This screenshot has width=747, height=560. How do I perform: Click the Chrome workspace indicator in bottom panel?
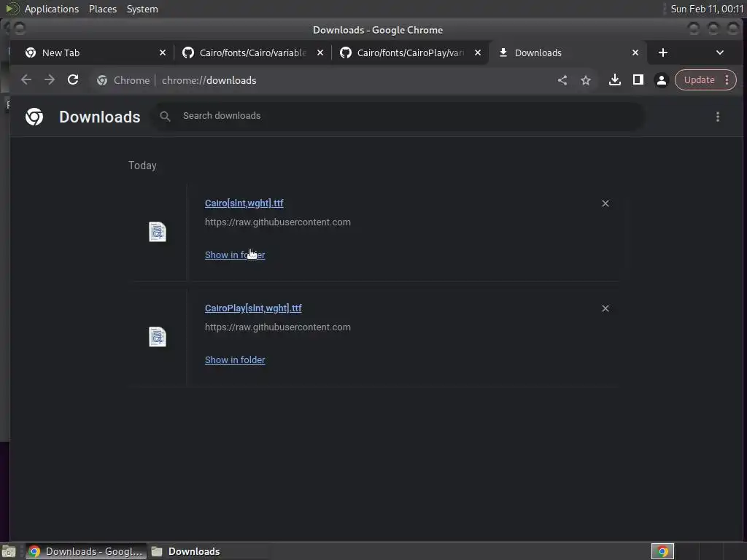pos(662,551)
